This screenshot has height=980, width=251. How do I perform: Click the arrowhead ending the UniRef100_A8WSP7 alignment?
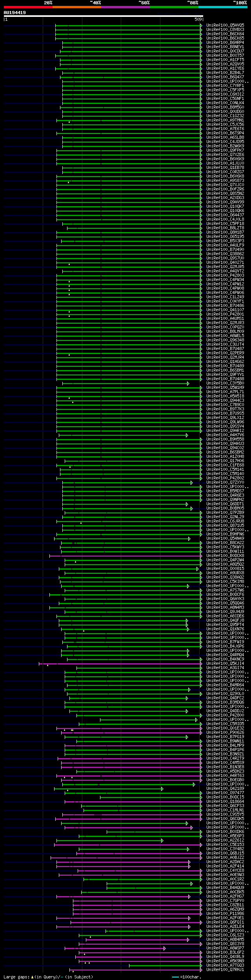pyautogui.click(x=165, y=948)
